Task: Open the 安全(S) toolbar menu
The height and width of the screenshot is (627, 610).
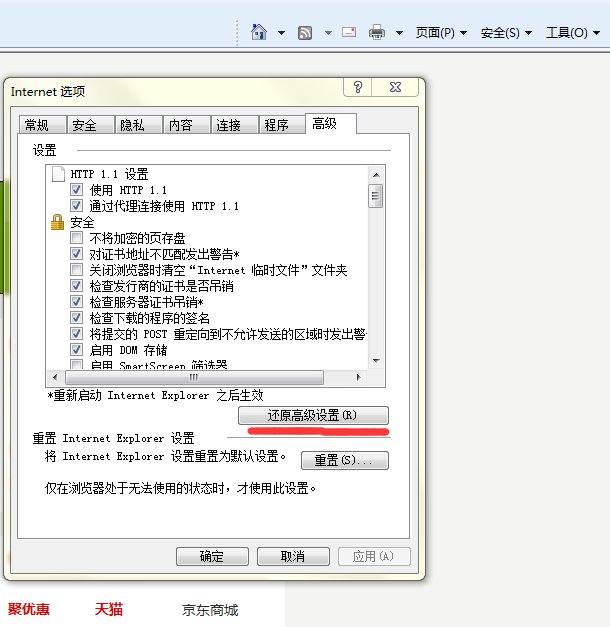Action: coord(506,32)
